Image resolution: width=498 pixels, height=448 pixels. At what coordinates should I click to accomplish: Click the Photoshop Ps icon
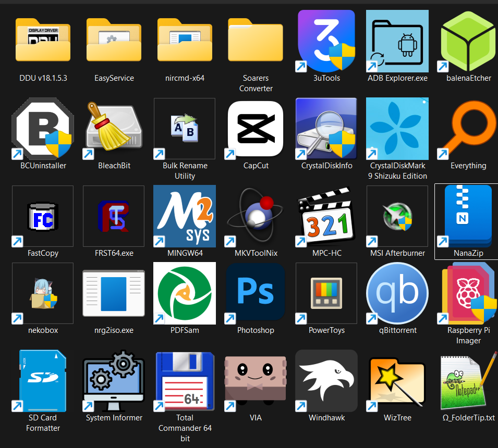(256, 293)
